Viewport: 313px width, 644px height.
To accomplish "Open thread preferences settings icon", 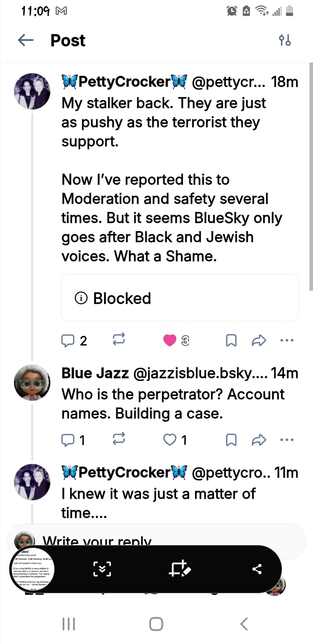I will coord(285,40).
